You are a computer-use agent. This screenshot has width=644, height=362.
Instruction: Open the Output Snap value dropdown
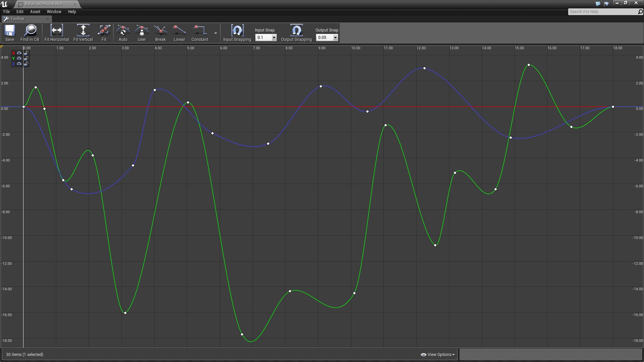point(335,38)
